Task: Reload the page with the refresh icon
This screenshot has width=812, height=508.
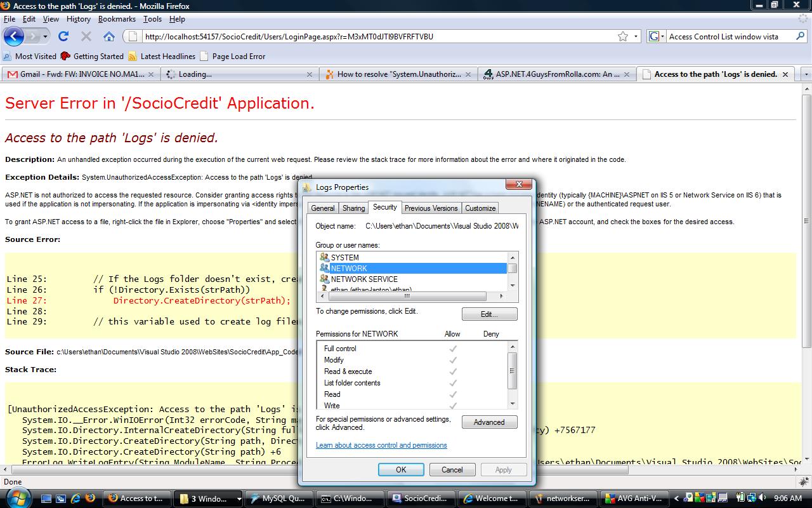Action: coord(63,36)
